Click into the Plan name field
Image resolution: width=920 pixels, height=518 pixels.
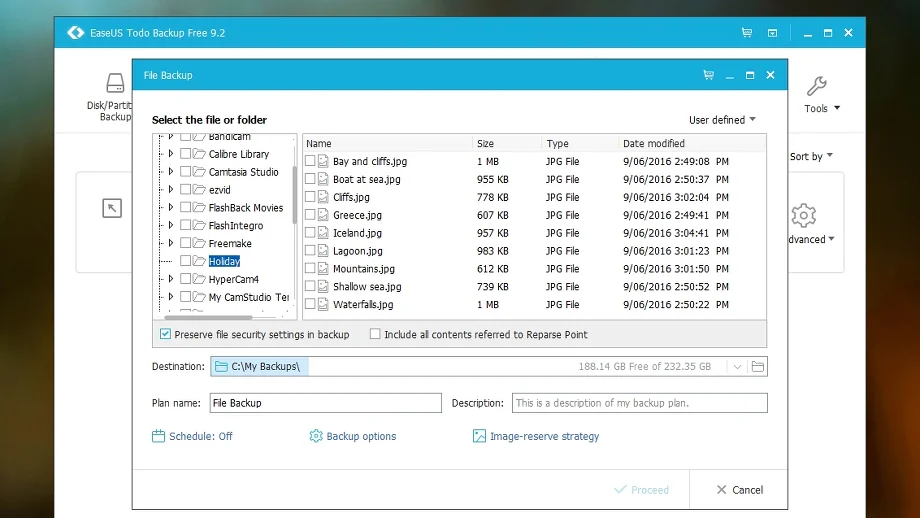326,403
